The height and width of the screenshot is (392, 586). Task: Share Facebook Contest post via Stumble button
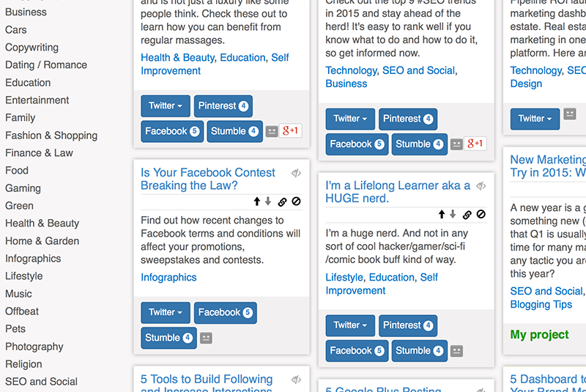tap(168, 338)
